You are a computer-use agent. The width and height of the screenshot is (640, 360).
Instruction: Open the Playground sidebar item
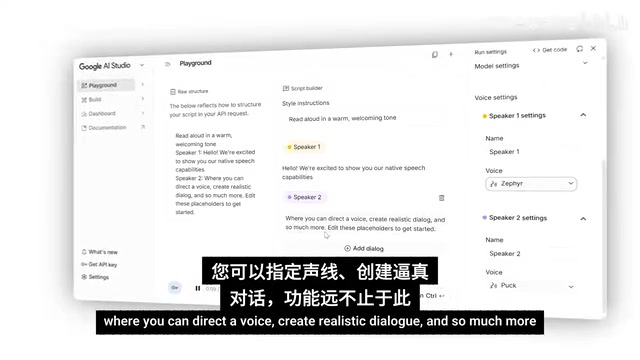click(105, 85)
